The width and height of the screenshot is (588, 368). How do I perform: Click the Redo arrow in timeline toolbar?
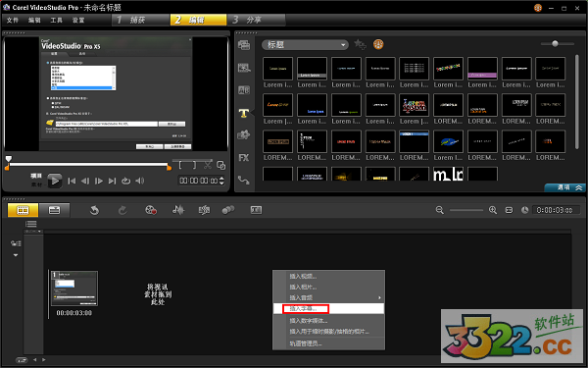click(x=122, y=210)
